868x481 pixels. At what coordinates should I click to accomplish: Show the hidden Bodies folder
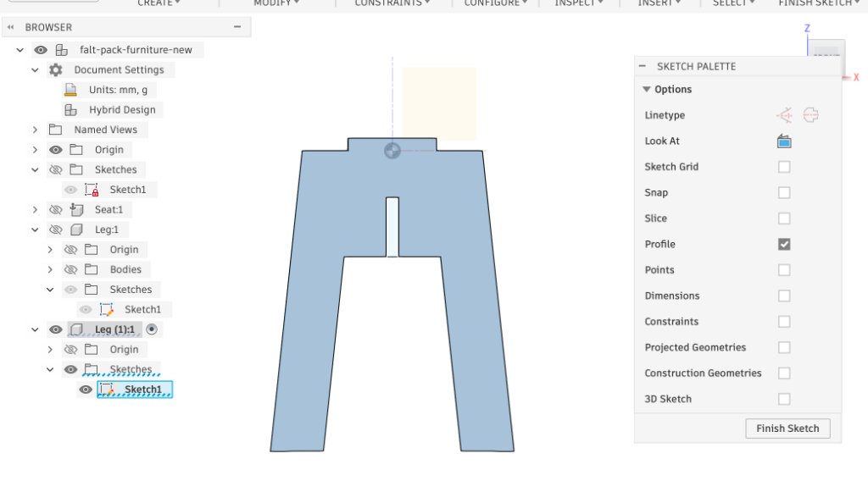[70, 269]
